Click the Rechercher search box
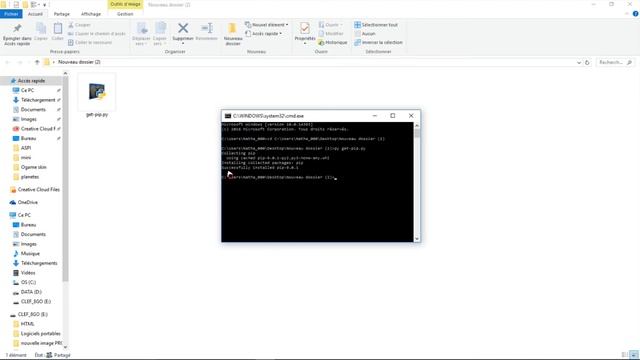This screenshot has height=360, width=640. [x=615, y=62]
